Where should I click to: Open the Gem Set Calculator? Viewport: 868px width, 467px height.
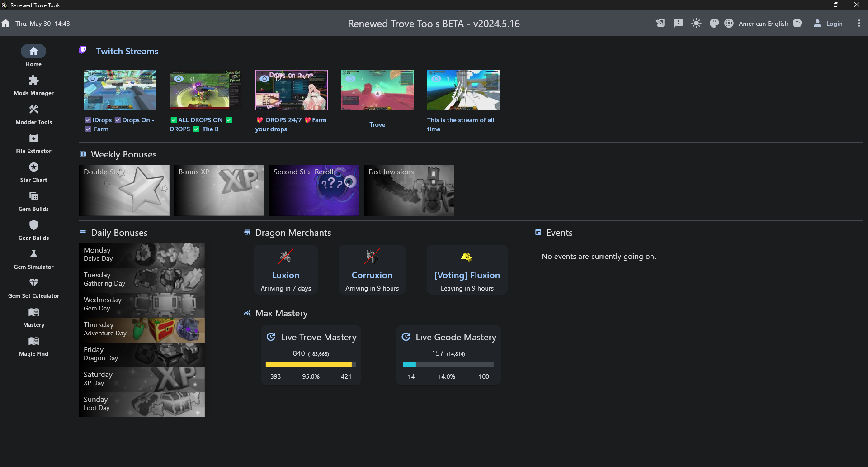(x=33, y=287)
